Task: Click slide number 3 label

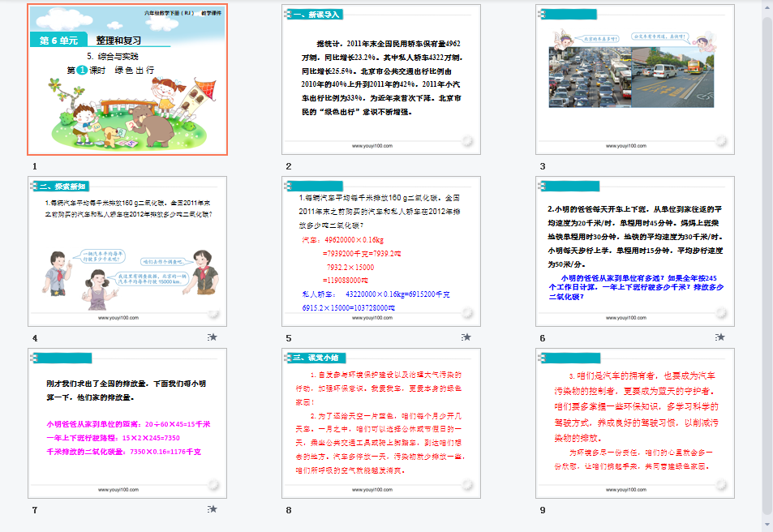Action: (543, 166)
